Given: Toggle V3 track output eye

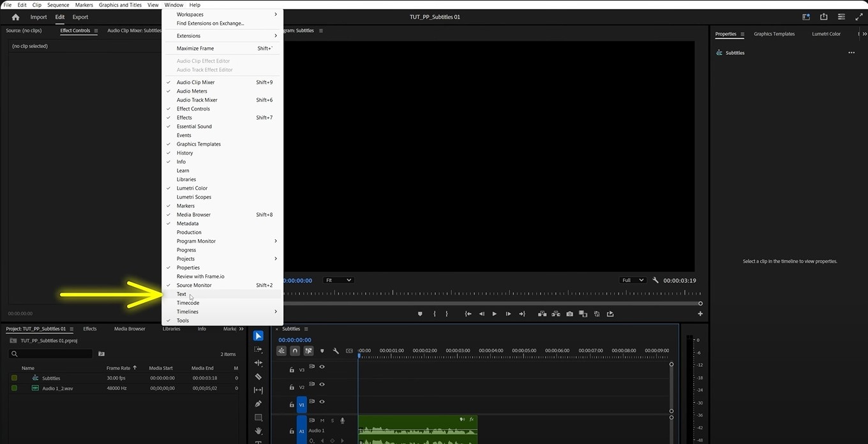Looking at the screenshot, I should coord(322,367).
